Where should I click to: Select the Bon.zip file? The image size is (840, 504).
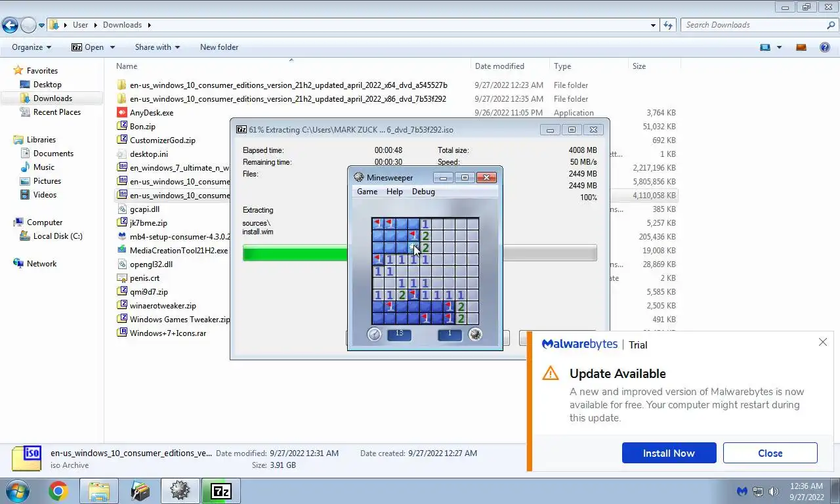tap(142, 127)
